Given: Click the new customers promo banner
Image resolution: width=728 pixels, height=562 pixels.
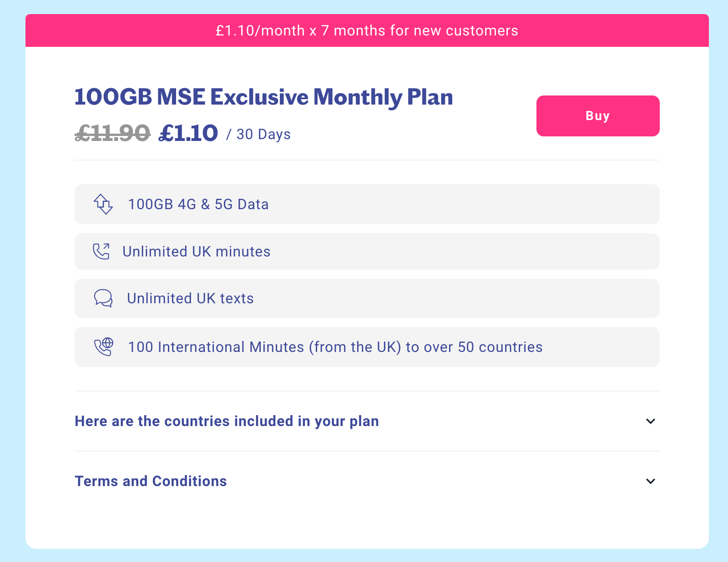Looking at the screenshot, I should point(367,30).
